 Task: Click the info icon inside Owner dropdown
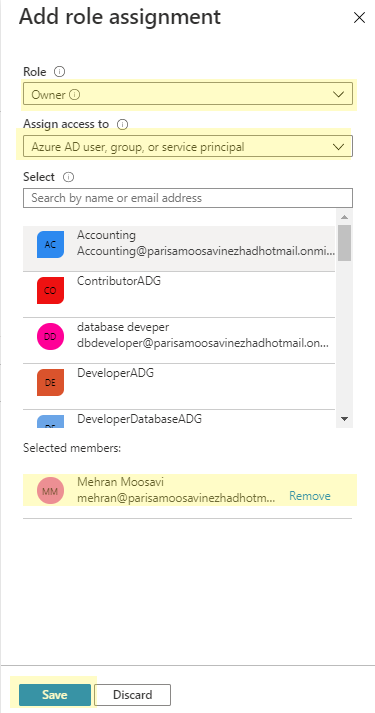(x=75, y=95)
